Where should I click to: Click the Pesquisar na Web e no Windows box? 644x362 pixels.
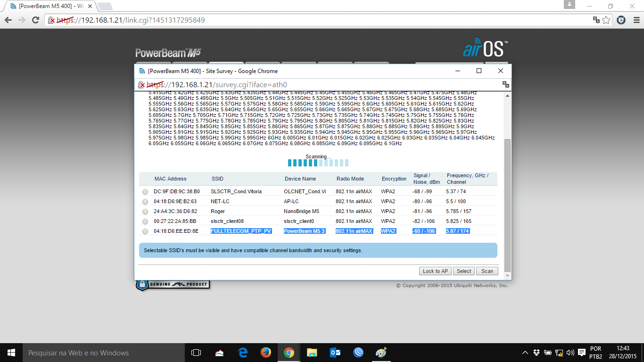[x=104, y=353]
